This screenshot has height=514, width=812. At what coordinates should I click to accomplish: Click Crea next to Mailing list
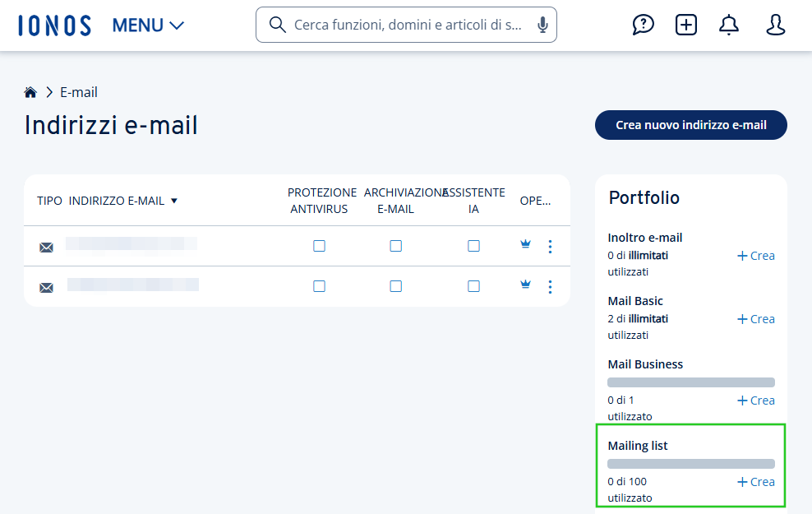pyautogui.click(x=755, y=481)
